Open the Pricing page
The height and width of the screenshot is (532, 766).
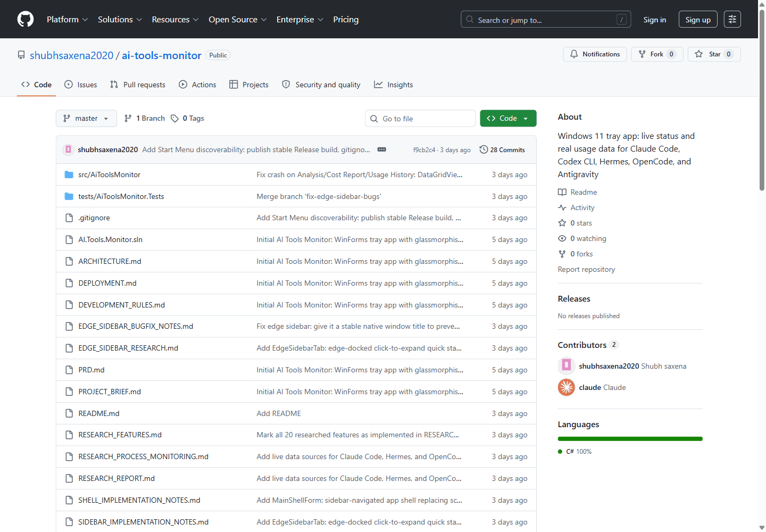(x=346, y=20)
